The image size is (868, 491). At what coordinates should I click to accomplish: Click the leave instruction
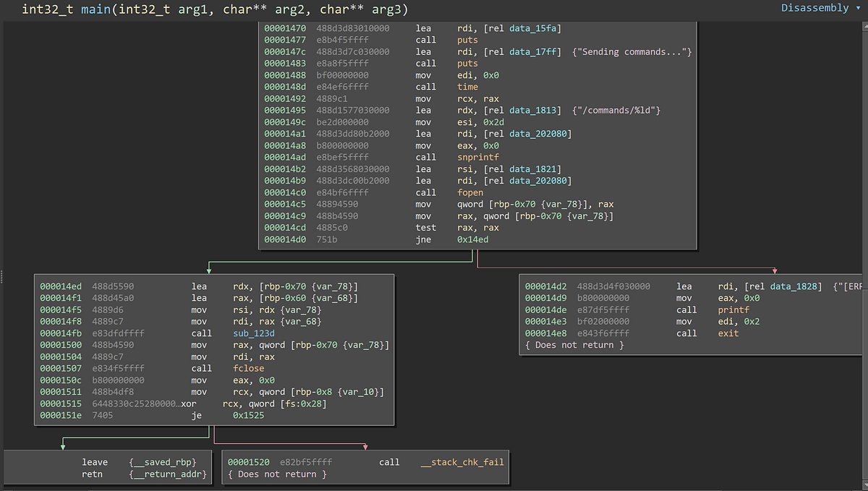pyautogui.click(x=95, y=462)
